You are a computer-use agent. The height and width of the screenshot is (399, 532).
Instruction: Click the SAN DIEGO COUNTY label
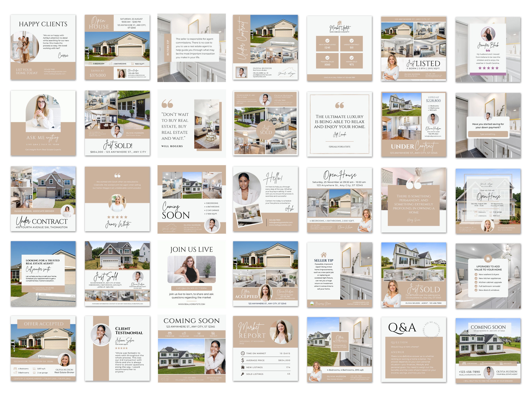coord(339,32)
